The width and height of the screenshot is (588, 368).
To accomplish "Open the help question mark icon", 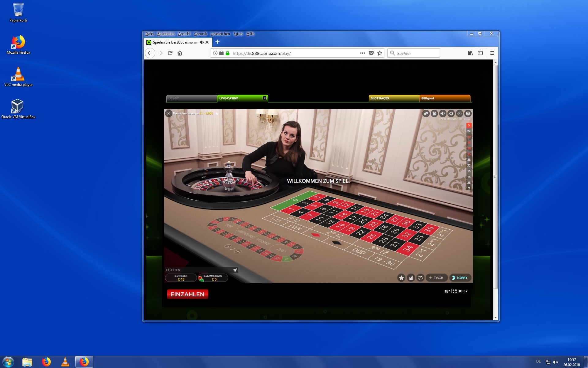I will pyautogui.click(x=468, y=113).
